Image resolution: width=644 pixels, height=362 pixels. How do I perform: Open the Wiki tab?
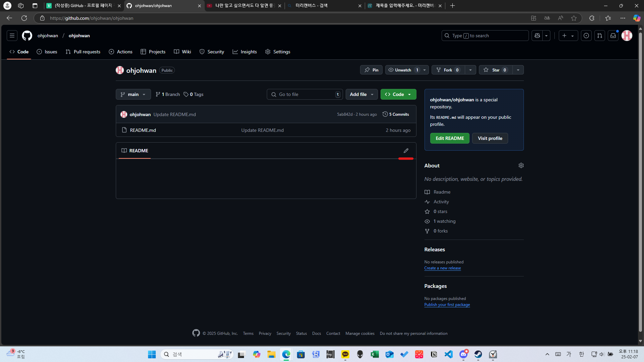click(x=183, y=52)
